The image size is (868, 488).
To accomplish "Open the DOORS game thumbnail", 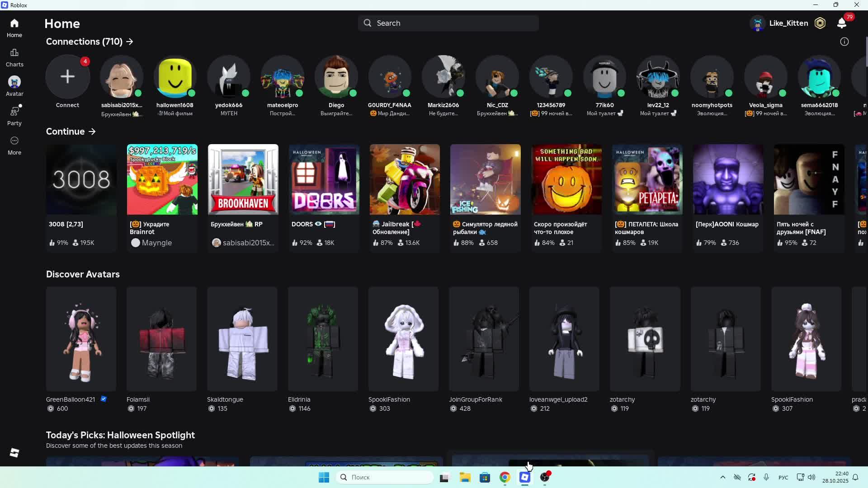I will [x=324, y=179].
